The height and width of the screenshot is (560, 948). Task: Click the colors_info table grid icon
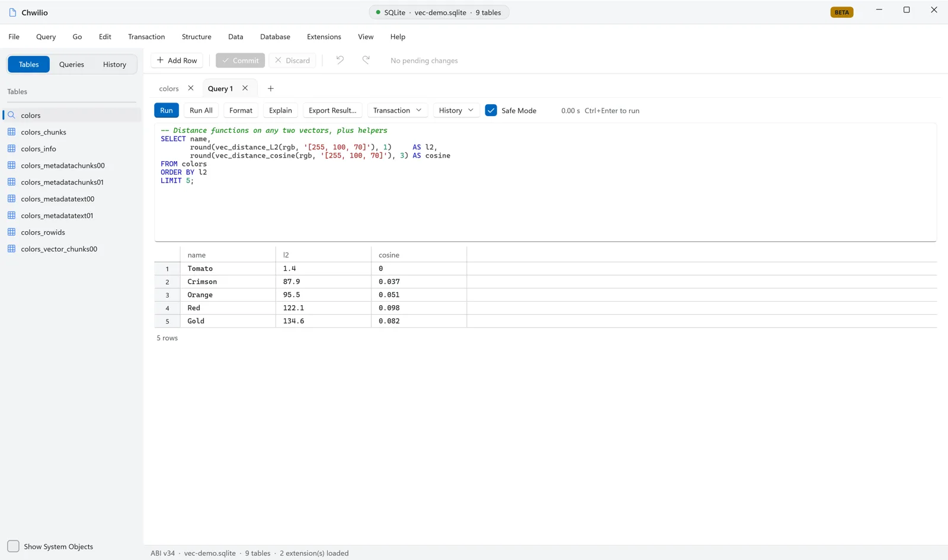click(x=11, y=148)
